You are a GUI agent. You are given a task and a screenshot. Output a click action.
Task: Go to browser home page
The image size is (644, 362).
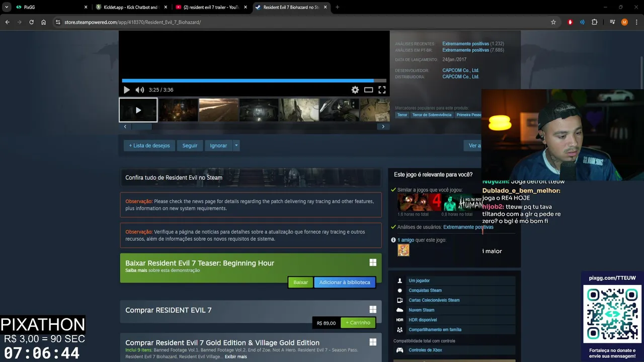click(43, 22)
